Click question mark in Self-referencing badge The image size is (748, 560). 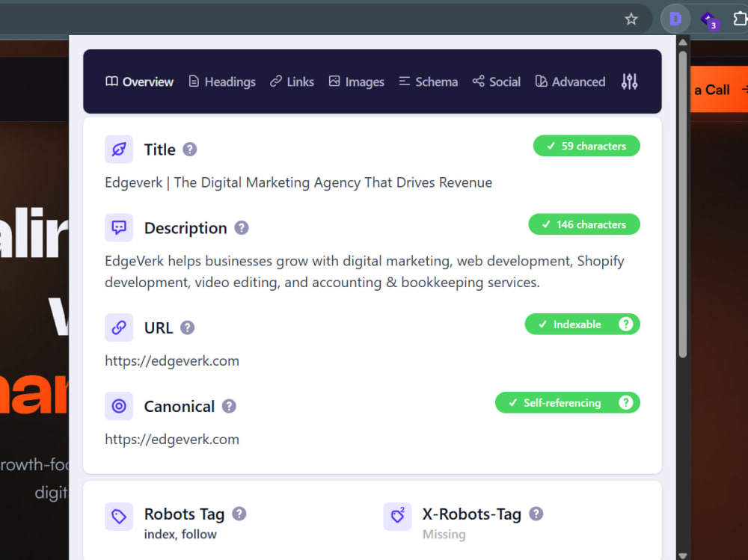click(x=625, y=402)
